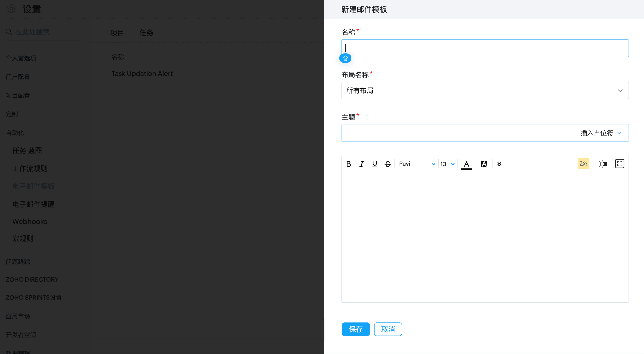
Task: Expand the 所有布局 layout dropdown
Action: pyautogui.click(x=485, y=91)
